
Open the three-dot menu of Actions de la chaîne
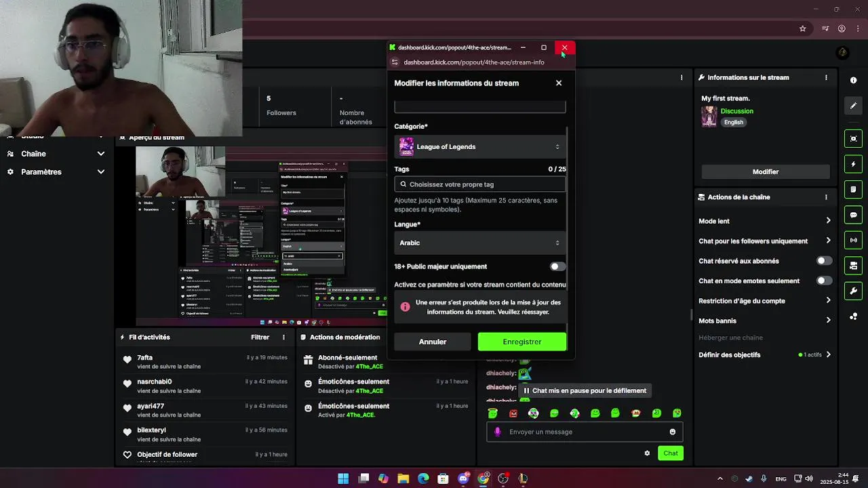826,197
